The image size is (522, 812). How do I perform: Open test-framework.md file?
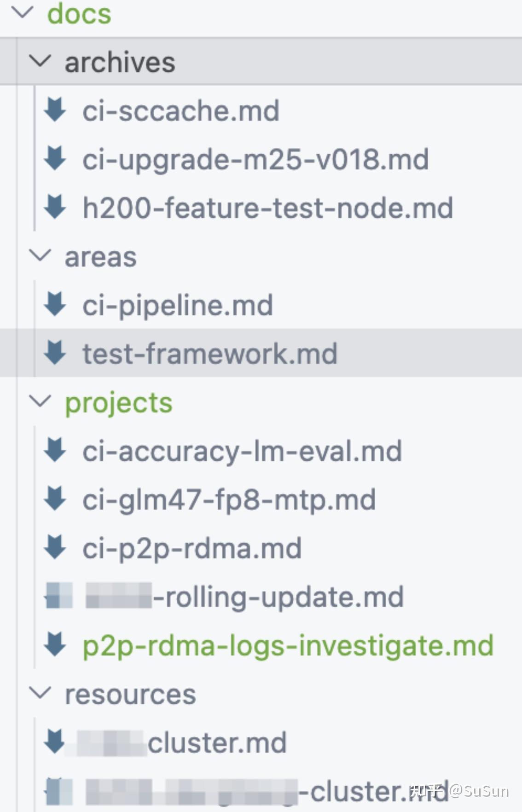[x=210, y=354]
